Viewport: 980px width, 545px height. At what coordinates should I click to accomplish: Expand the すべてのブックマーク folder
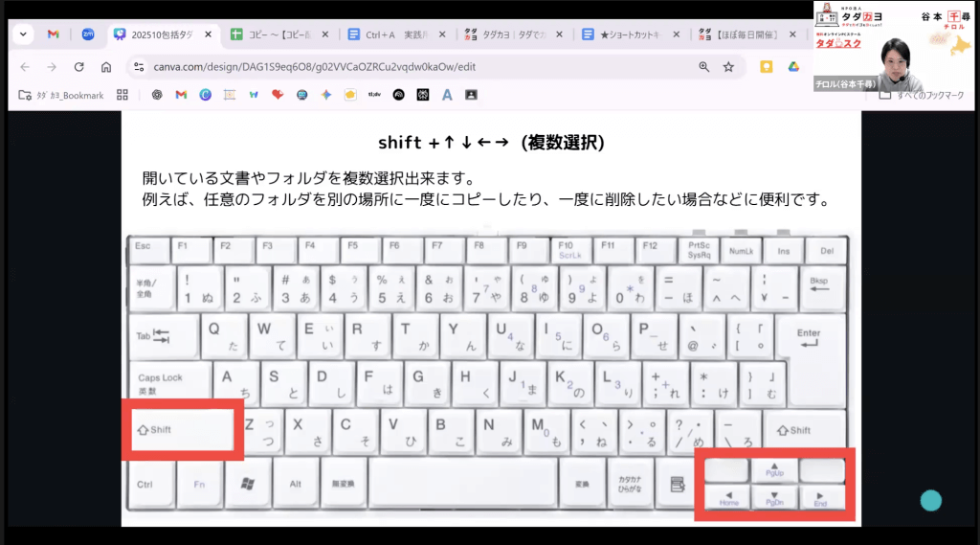(x=922, y=95)
